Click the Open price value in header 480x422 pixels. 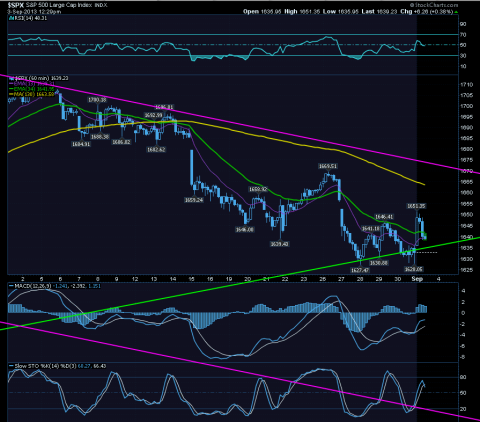click(272, 12)
